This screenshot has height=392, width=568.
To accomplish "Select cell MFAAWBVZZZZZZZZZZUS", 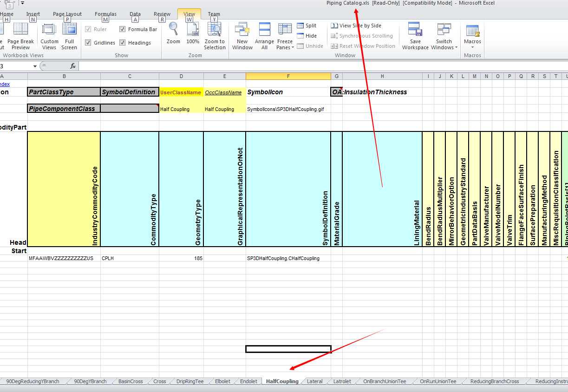I will [x=64, y=258].
